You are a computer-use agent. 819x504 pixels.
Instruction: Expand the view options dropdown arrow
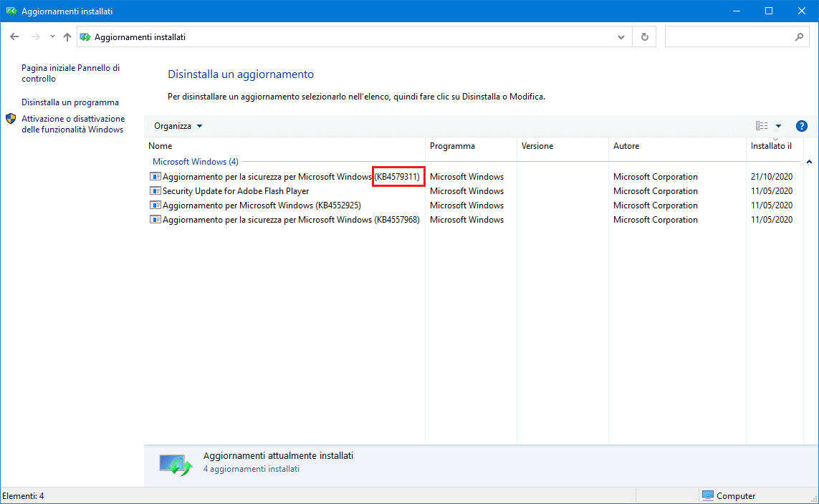(779, 126)
